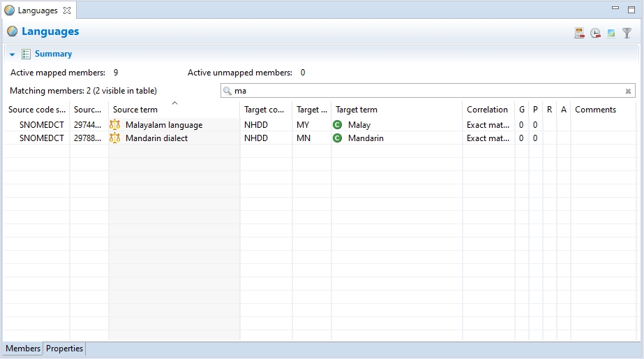Screen dimensions: 644x359
Task: Click the scales icon for Malayalam language
Action: pyautogui.click(x=115, y=125)
